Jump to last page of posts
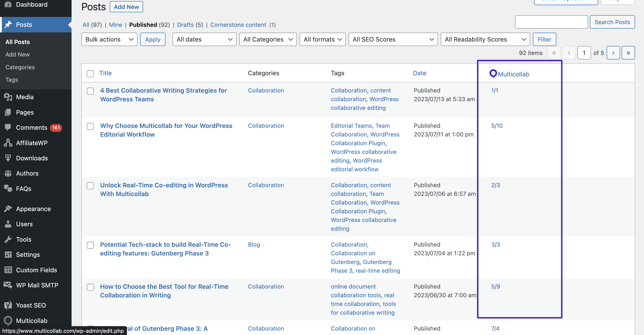This screenshot has height=335, width=644. 628,53
